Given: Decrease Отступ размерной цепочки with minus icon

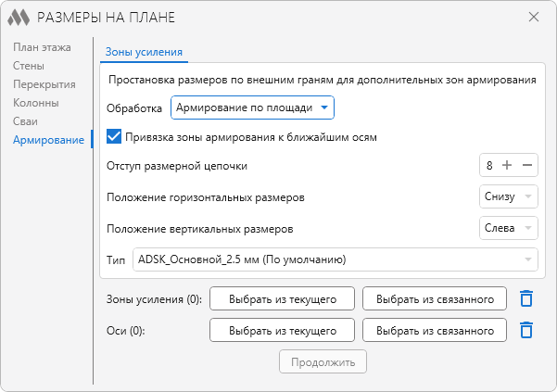Looking at the screenshot, I should coord(527,165).
